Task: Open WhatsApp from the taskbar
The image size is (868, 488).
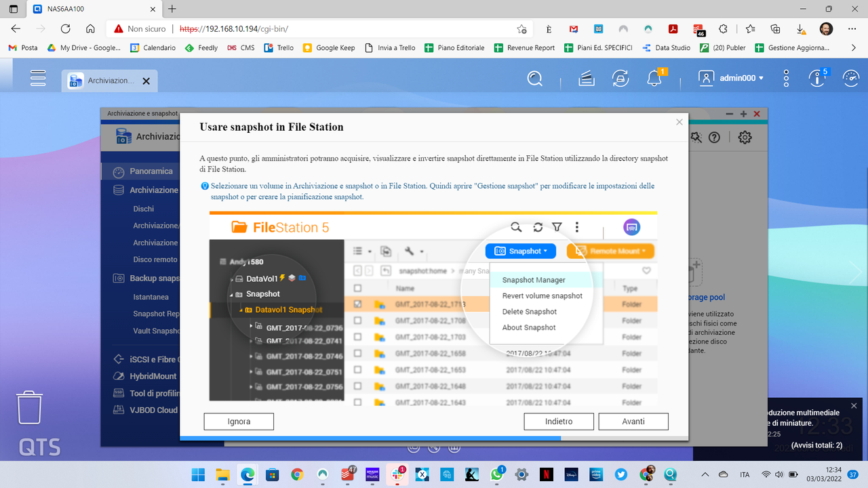Action: click(x=497, y=474)
